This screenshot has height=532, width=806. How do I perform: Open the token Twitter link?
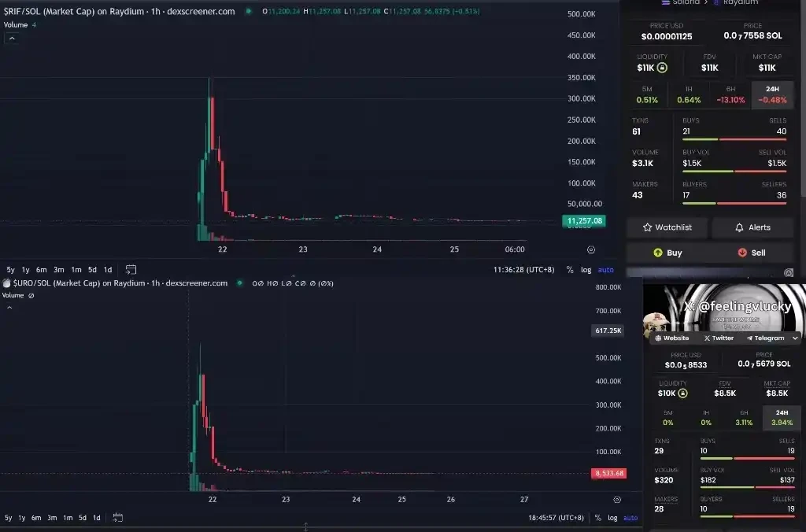pos(718,338)
